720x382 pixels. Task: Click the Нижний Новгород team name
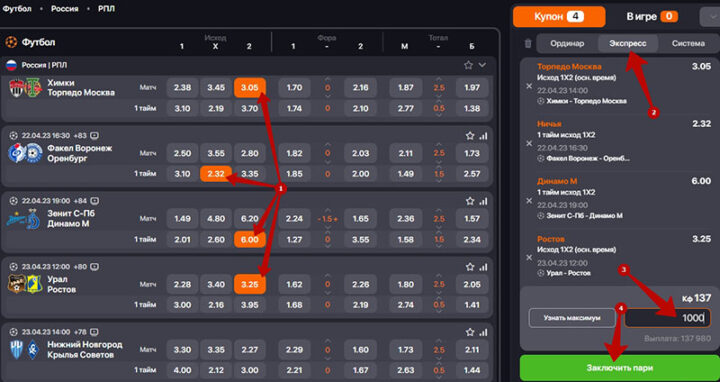pyautogui.click(x=85, y=344)
